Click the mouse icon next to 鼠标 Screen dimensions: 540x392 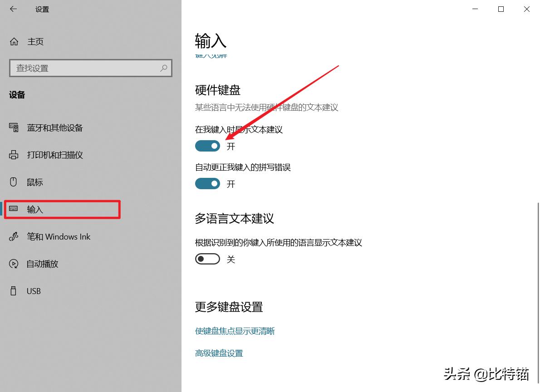click(13, 182)
